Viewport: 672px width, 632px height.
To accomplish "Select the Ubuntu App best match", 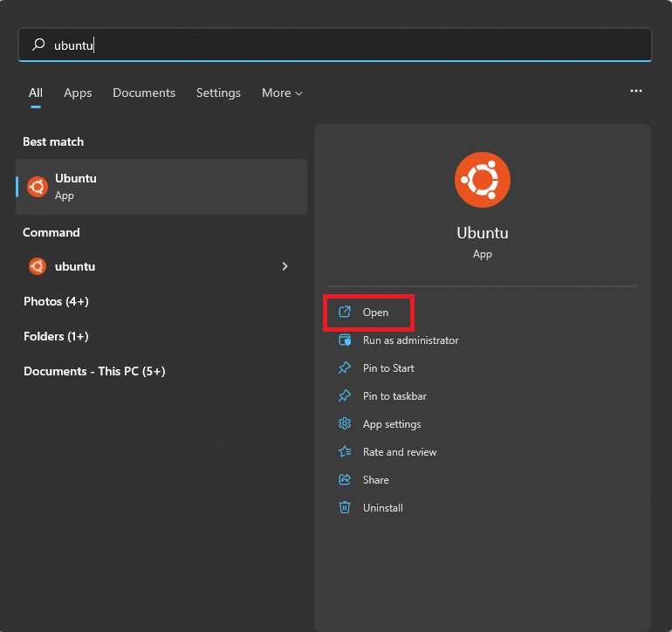I will (161, 187).
